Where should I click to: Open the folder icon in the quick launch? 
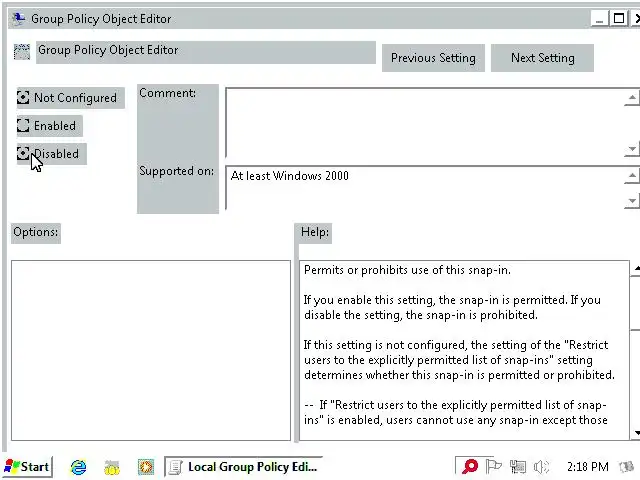tap(112, 467)
